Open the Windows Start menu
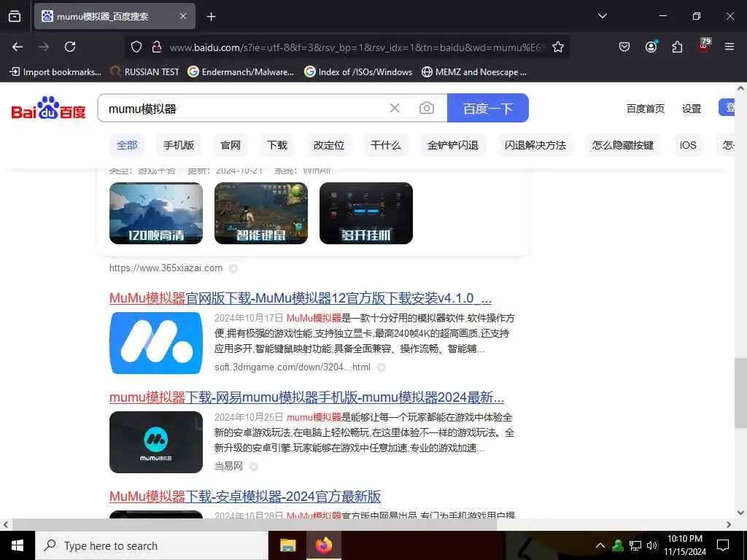 18,545
